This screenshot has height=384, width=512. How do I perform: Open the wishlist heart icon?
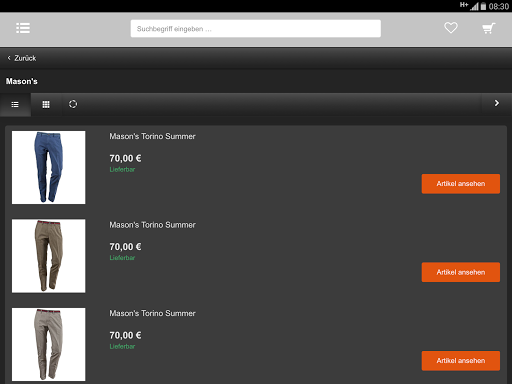(451, 28)
